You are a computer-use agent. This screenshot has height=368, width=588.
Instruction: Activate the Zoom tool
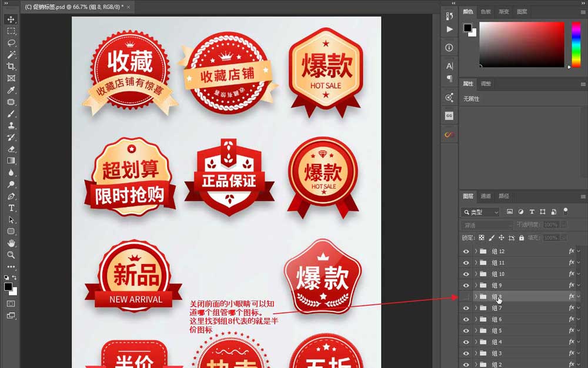click(11, 255)
